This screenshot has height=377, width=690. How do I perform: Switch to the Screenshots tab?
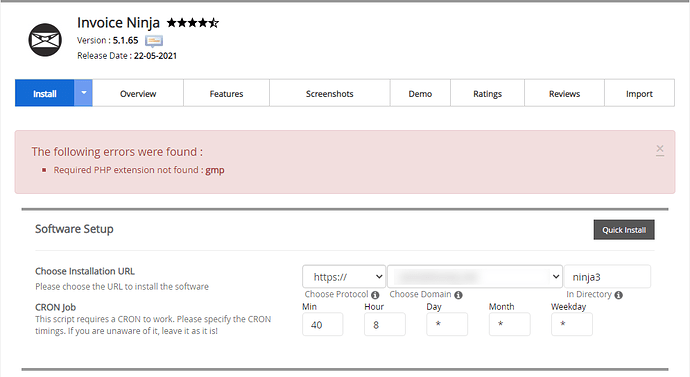(x=330, y=93)
